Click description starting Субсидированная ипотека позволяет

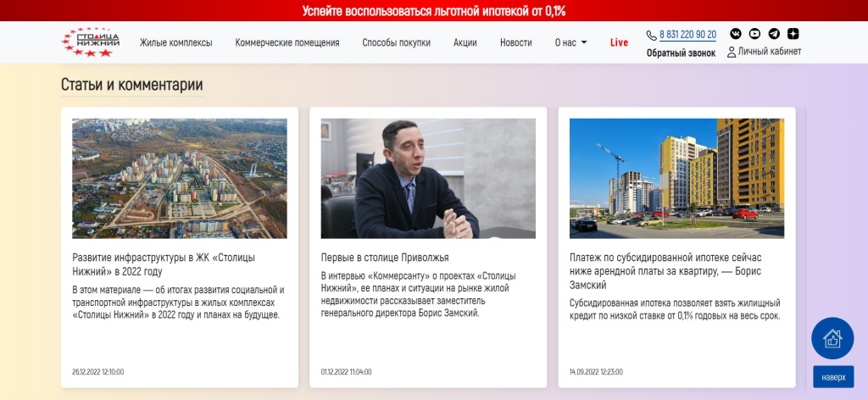676,310
